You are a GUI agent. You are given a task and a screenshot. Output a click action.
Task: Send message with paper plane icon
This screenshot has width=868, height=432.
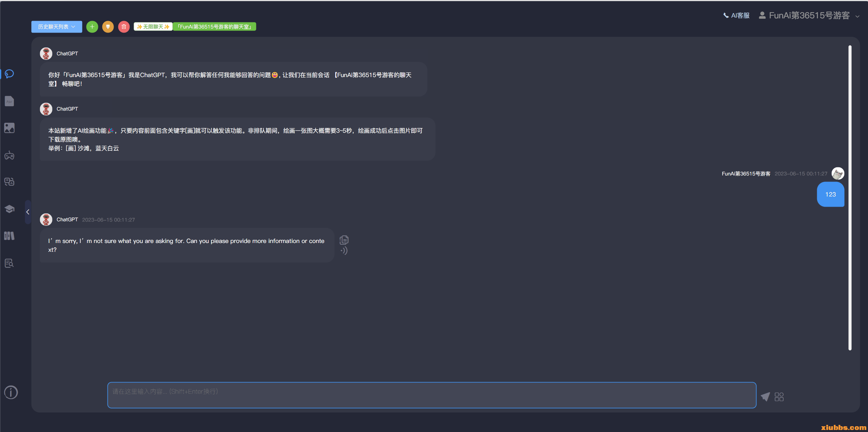point(765,396)
